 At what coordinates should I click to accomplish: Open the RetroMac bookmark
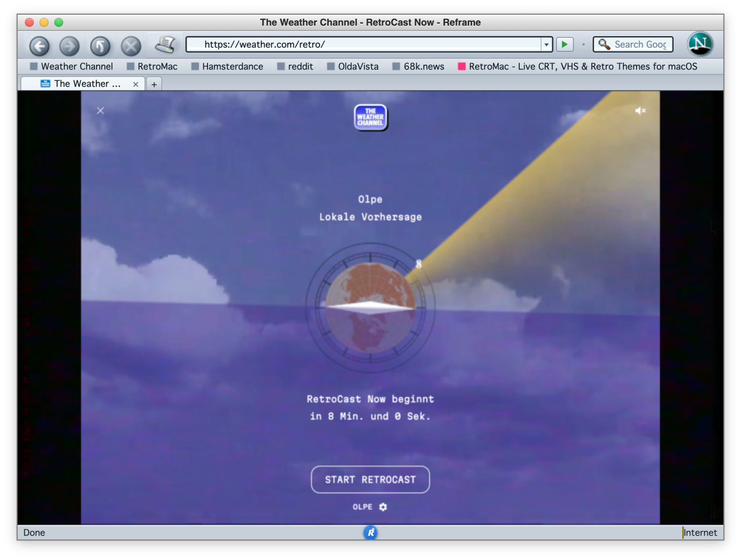pyautogui.click(x=152, y=66)
